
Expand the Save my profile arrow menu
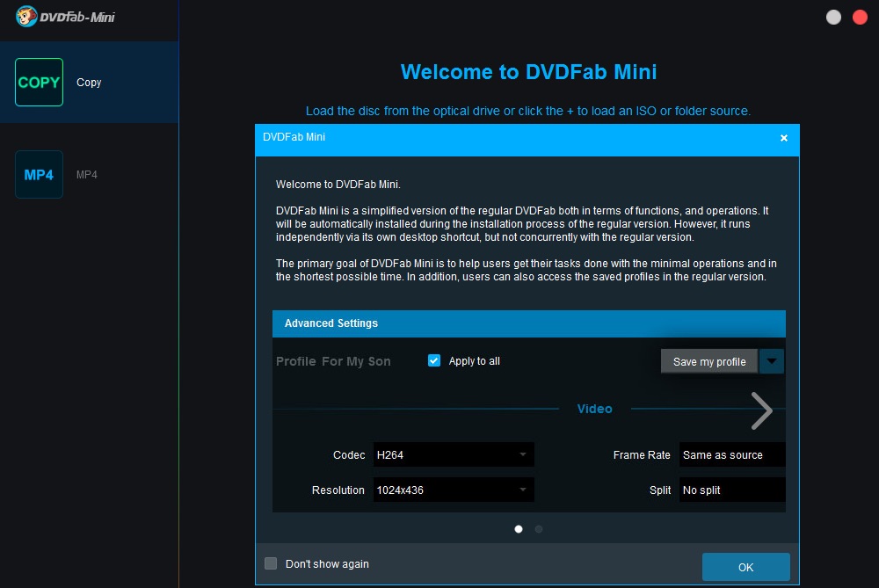click(772, 361)
